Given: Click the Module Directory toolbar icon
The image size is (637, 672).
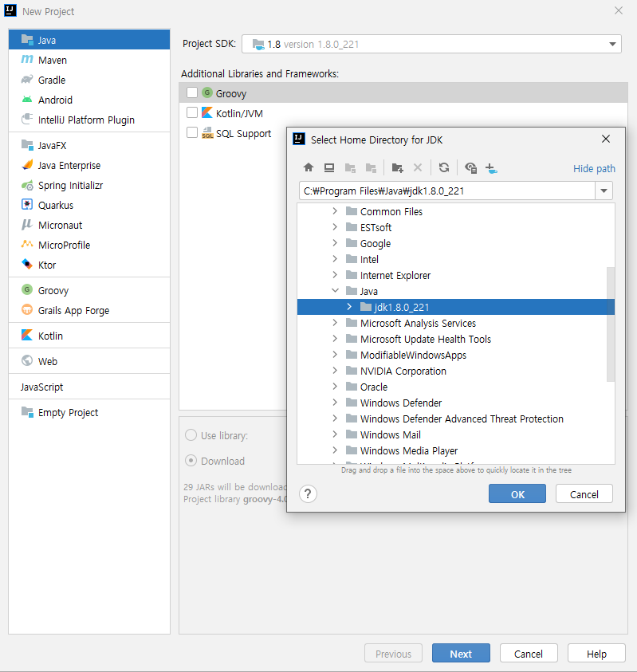Looking at the screenshot, I should pos(371,167).
